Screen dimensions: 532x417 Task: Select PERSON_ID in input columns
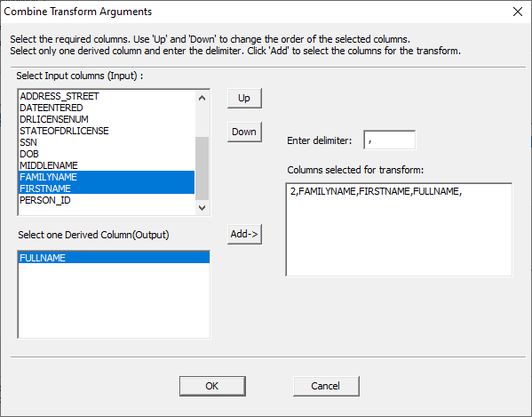(x=107, y=200)
